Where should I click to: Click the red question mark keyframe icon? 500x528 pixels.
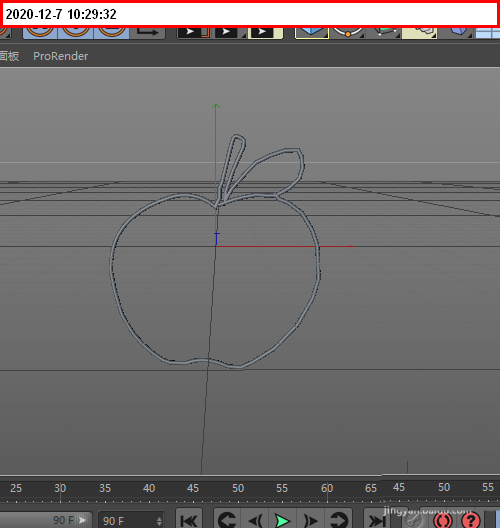point(471,521)
